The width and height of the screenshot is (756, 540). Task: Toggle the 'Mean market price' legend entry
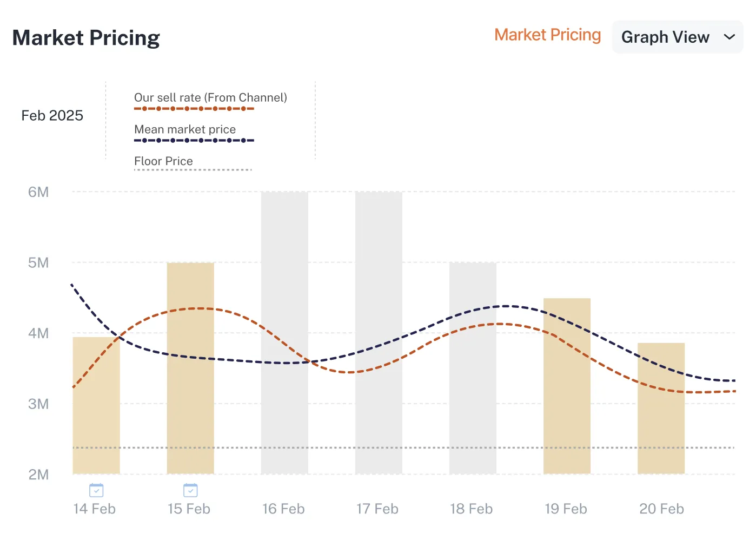[x=184, y=129]
